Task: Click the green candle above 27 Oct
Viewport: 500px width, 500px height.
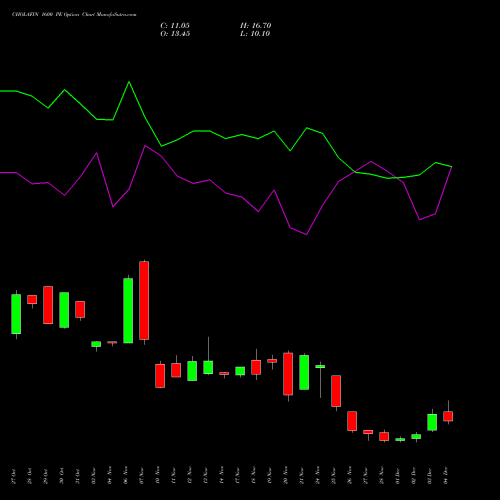Action: (16, 314)
